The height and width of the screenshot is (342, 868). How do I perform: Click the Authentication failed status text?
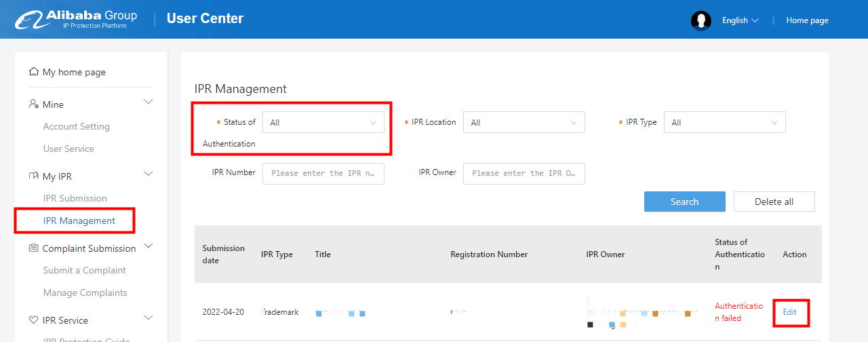(738, 312)
